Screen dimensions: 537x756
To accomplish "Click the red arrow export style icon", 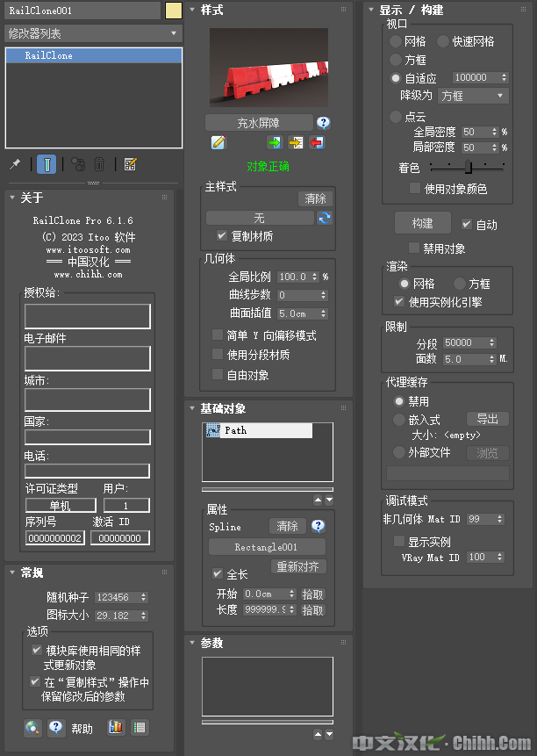I will (x=317, y=143).
